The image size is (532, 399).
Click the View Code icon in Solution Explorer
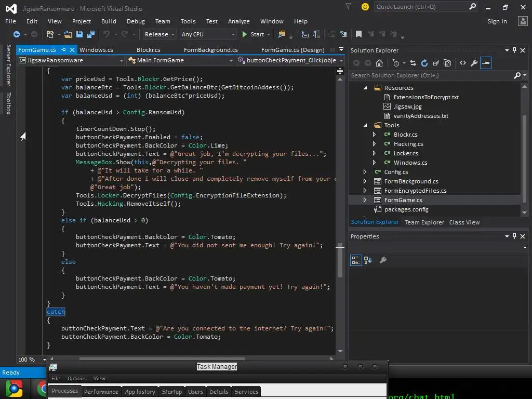coord(463,63)
